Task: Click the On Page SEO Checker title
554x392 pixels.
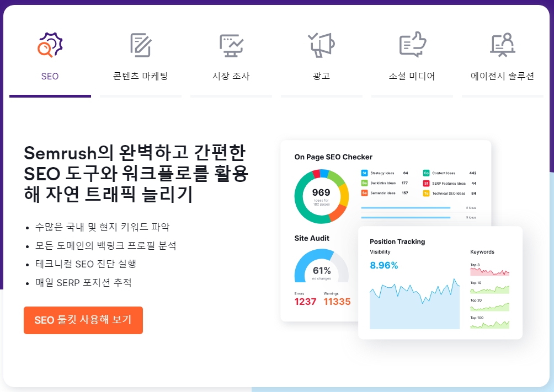Action: (x=333, y=157)
